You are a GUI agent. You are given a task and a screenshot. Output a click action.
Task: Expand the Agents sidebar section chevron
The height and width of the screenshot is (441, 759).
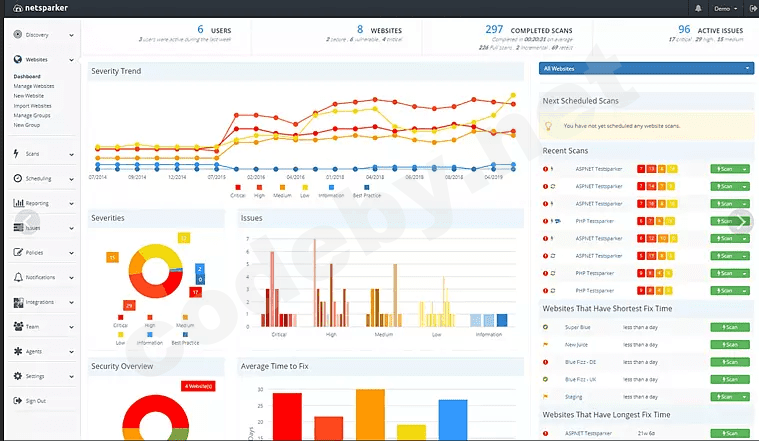72,352
